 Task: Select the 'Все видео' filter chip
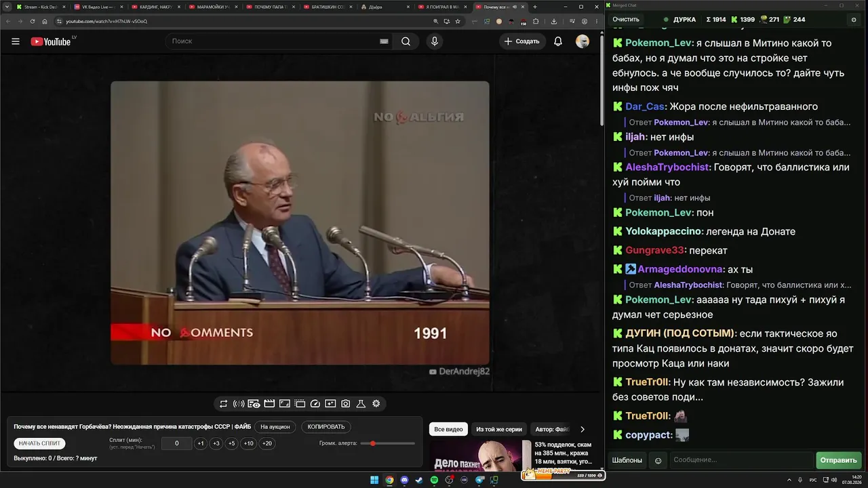tap(448, 429)
